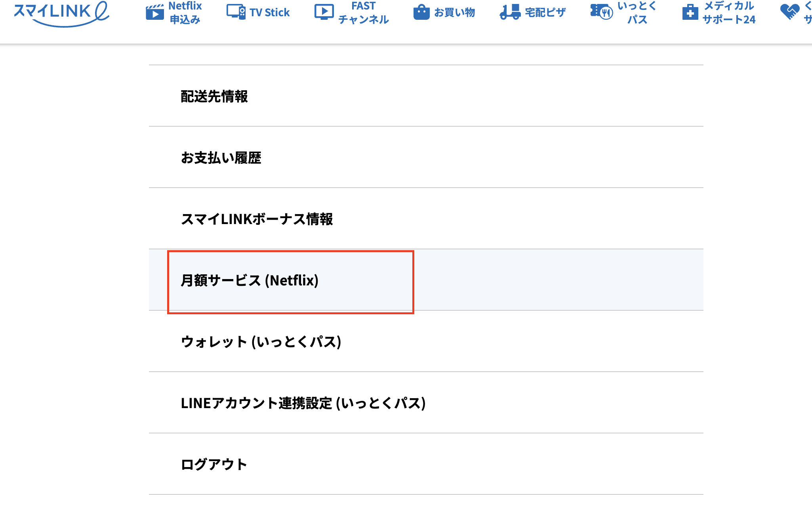The image size is (812, 532).
Task: Click the TV Stick device icon
Action: [236, 12]
